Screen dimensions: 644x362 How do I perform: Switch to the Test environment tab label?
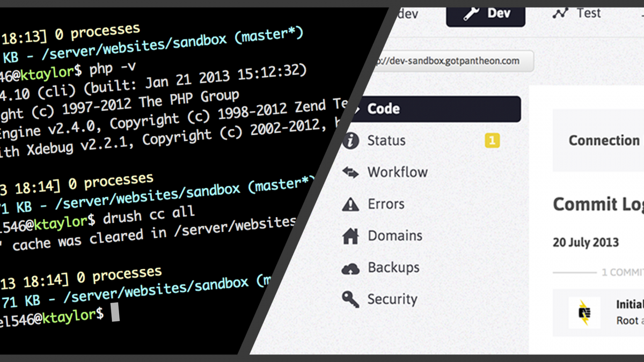589,13
